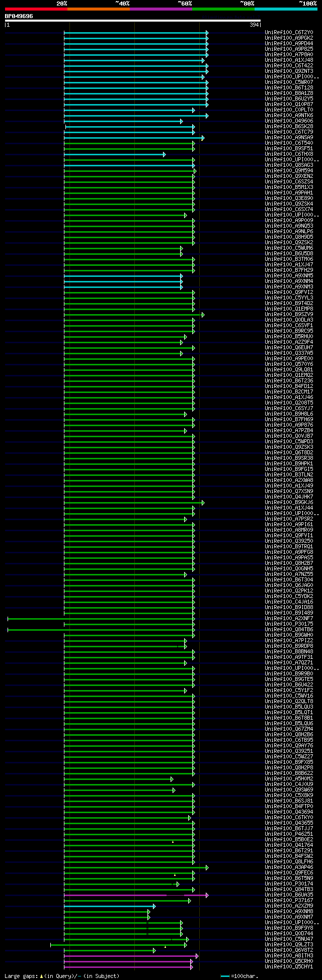Select the UniRef100_B5M1X3 label
Screen dimensions: 322x980
[289, 187]
